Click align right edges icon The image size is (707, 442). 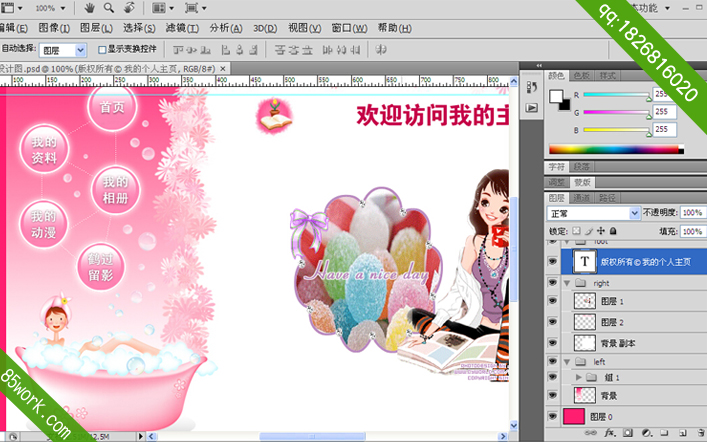point(253,50)
